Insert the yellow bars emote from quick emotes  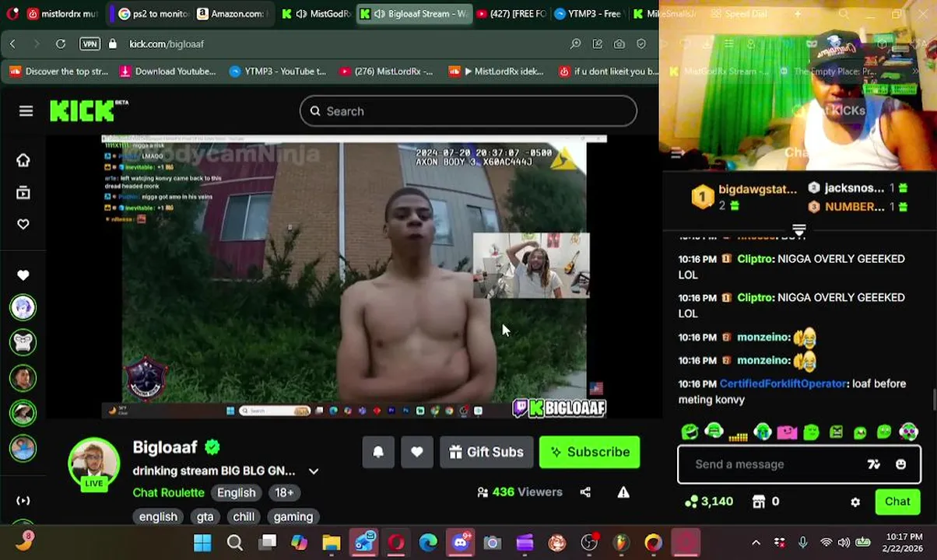[738, 435]
